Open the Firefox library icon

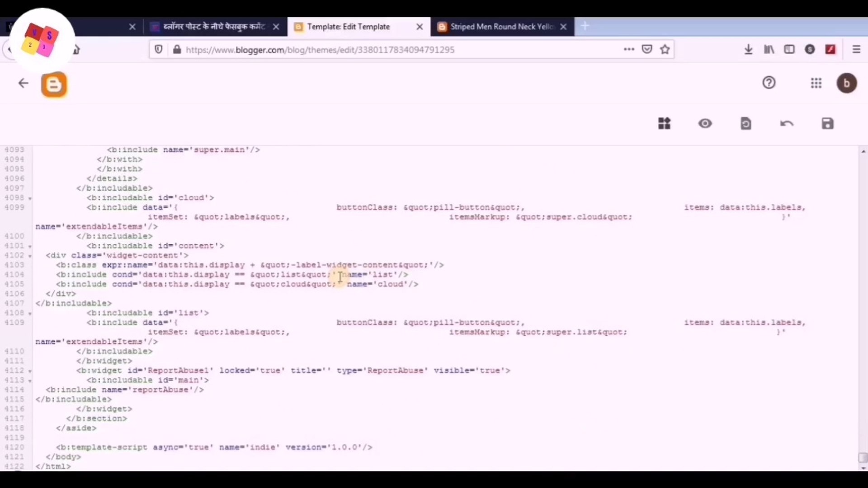tap(769, 49)
